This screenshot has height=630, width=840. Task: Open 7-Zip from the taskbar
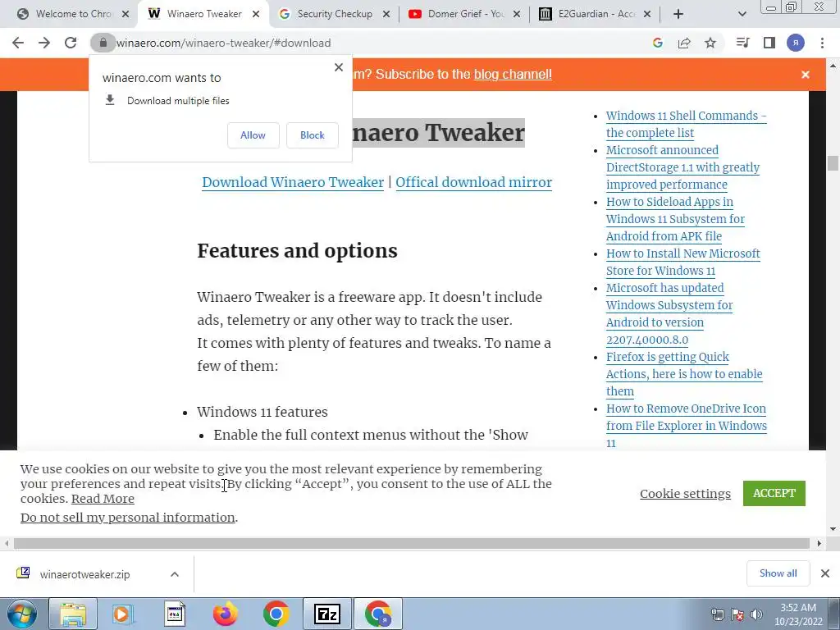[327, 614]
